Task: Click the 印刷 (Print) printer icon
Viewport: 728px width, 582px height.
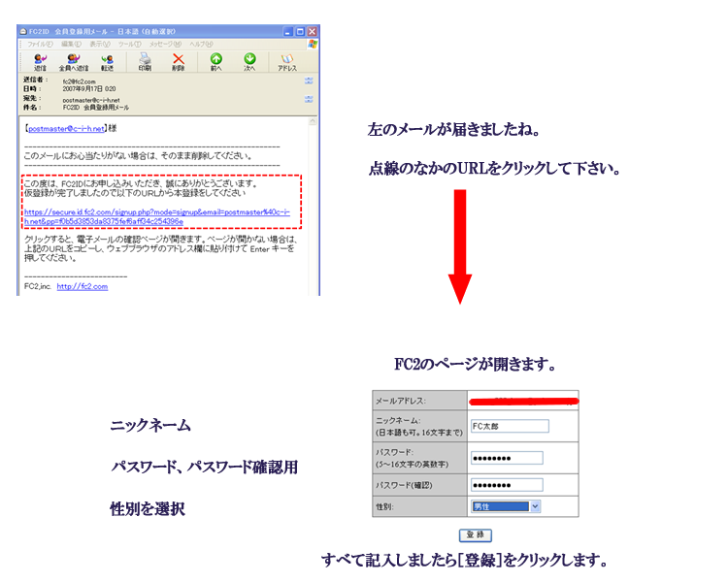Action: [145, 62]
